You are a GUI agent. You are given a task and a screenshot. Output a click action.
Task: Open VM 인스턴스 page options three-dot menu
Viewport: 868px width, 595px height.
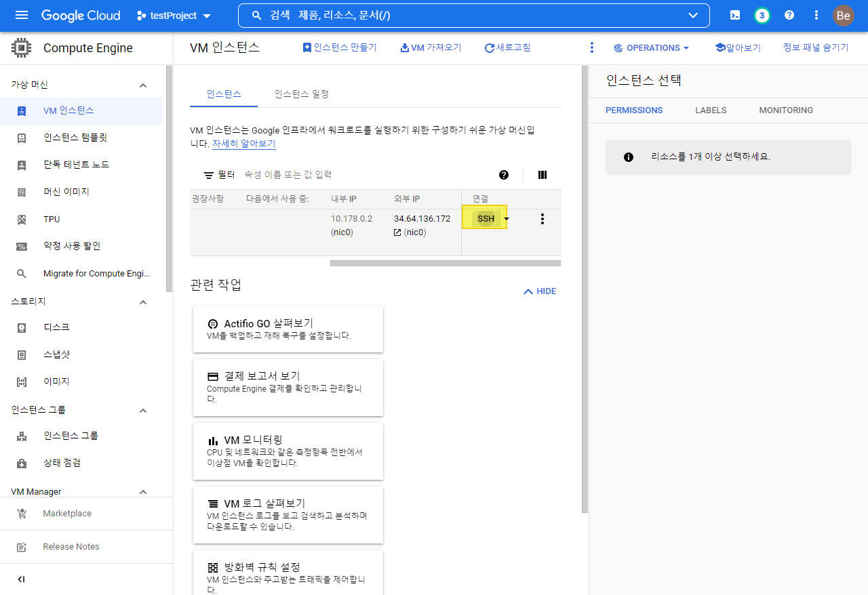[x=591, y=47]
